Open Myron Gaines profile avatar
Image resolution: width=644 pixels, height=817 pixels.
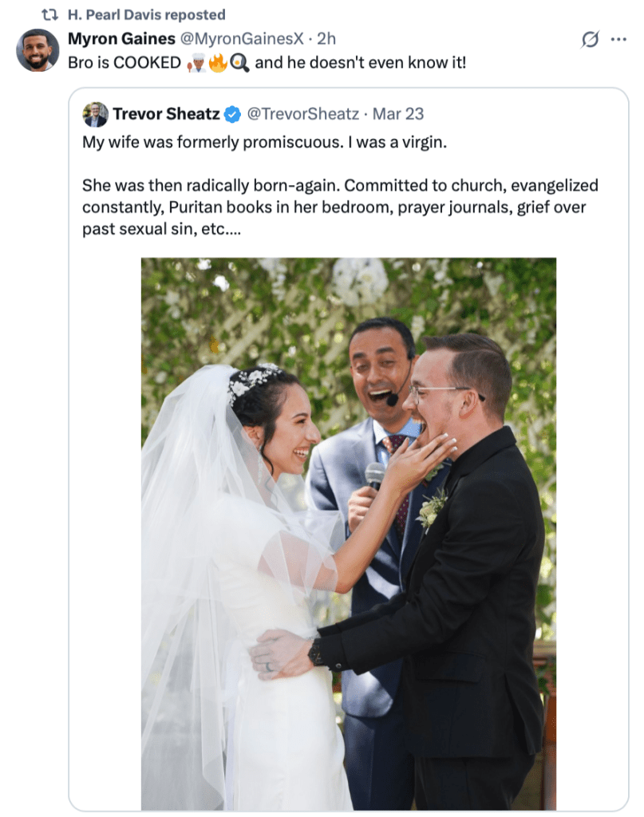point(38,50)
